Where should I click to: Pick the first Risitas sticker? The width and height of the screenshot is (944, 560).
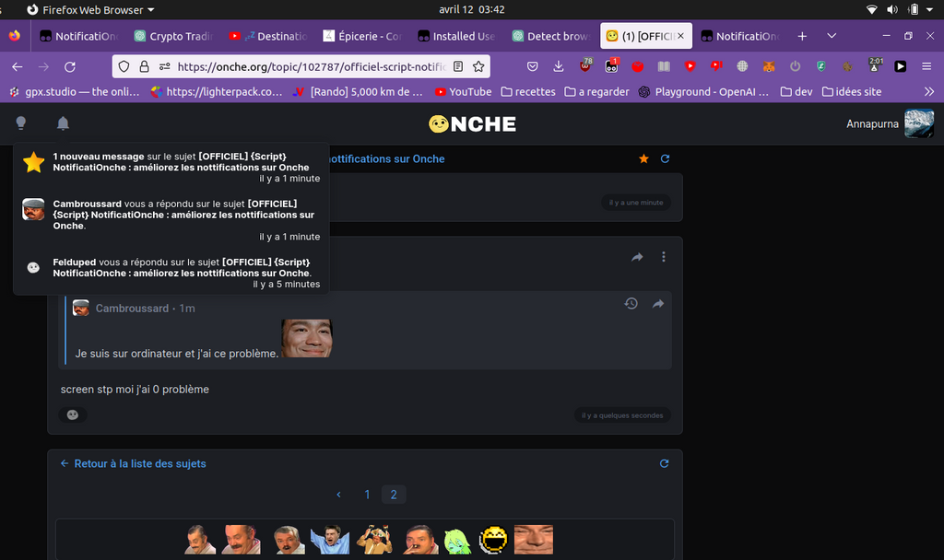[x=200, y=540]
